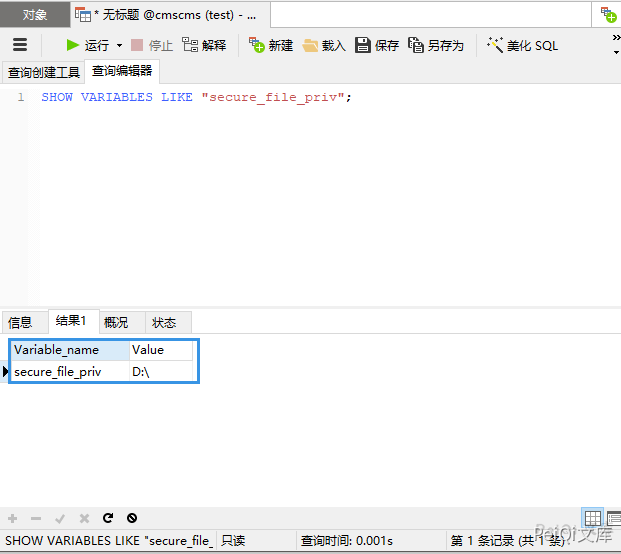
Task: Open the 信息 result tab
Action: [20, 322]
